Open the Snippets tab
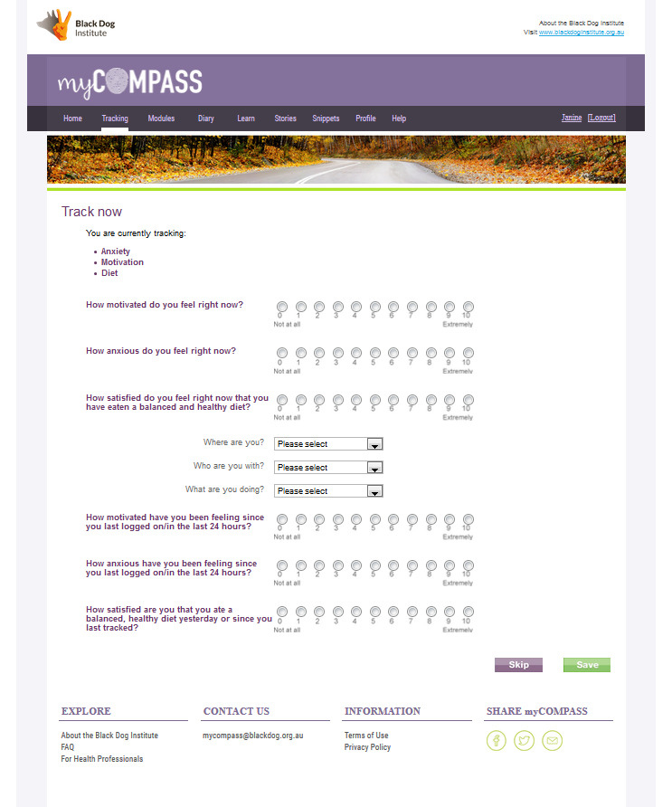The width and height of the screenshot is (672, 807). point(326,119)
